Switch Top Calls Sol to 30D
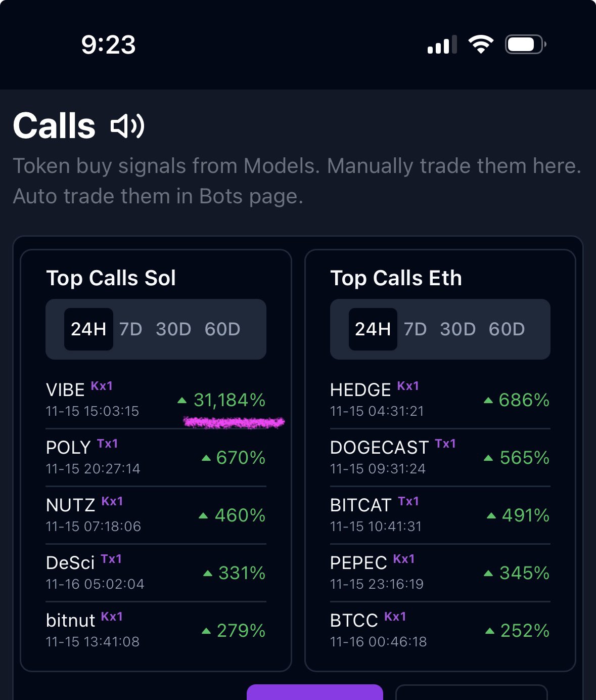596x700 pixels. click(173, 329)
